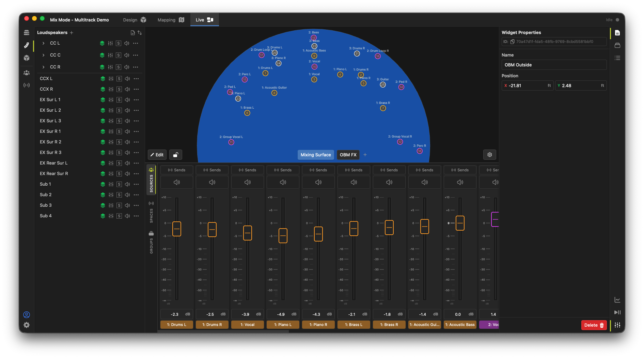Screen dimensions: 644x358
Task: Open the mixing surface settings gear
Action: click(490, 155)
